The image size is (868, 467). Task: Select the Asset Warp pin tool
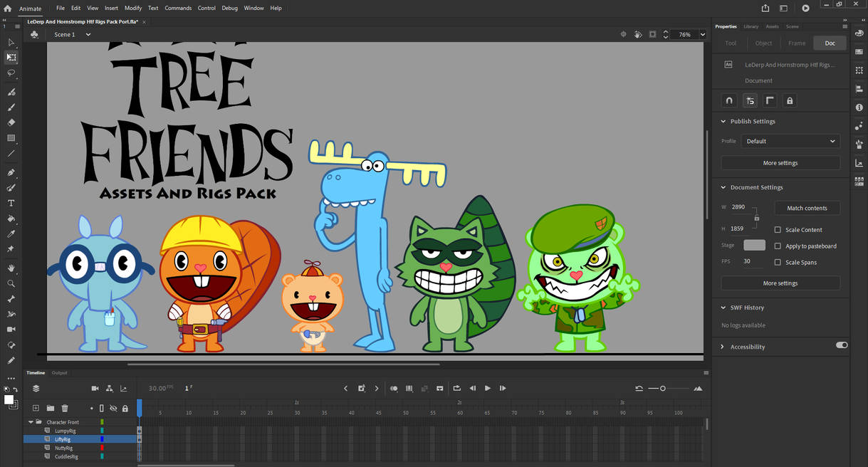[x=11, y=249]
